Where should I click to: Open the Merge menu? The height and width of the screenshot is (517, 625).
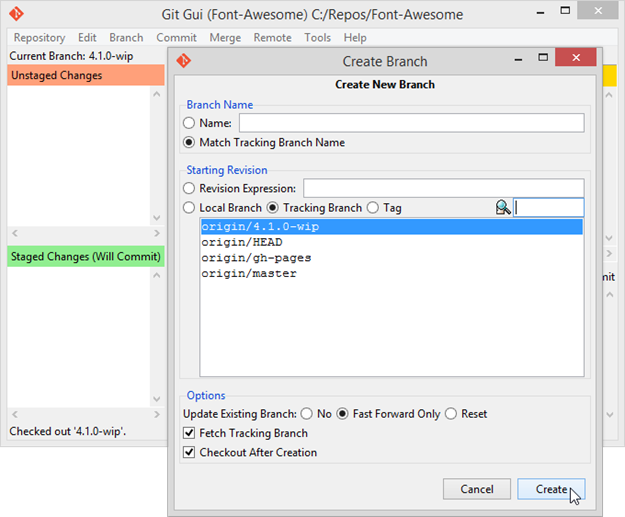coord(225,37)
